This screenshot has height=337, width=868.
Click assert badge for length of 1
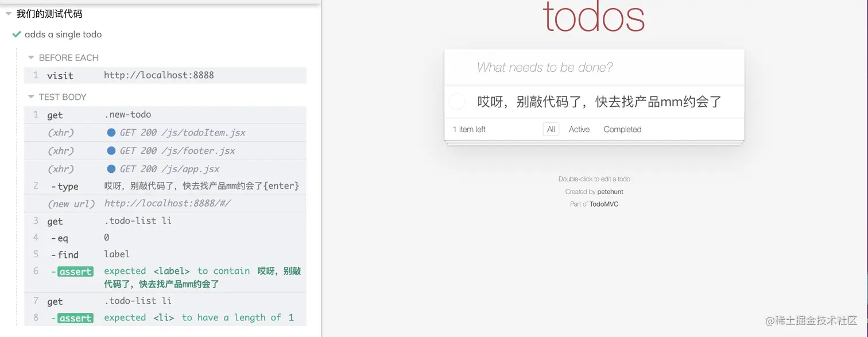tap(75, 318)
